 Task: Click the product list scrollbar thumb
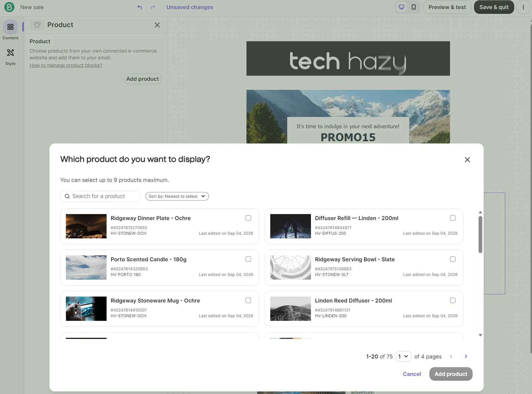(x=480, y=234)
